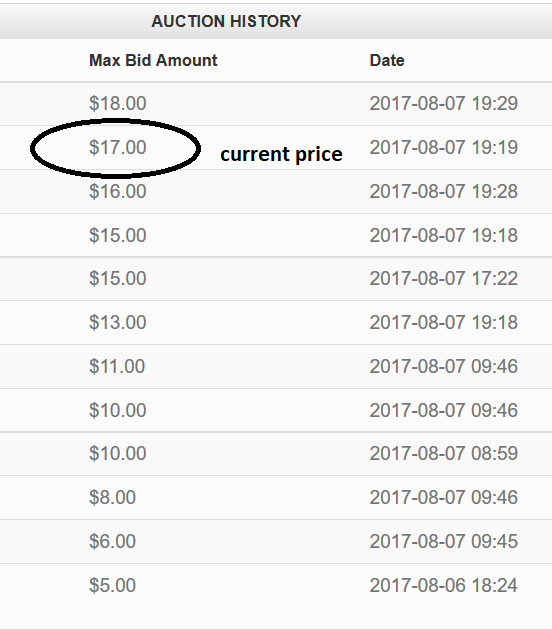The height and width of the screenshot is (630, 552).
Task: Click the AUCTION HISTORY header
Action: coord(226,21)
